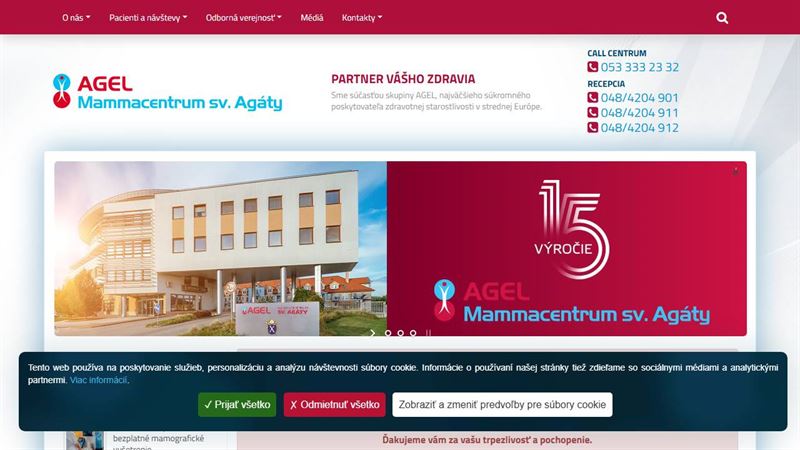Click the Ďakujeme vám za vašu trpezlivosť text
This screenshot has height=450, width=800.
[487, 440]
